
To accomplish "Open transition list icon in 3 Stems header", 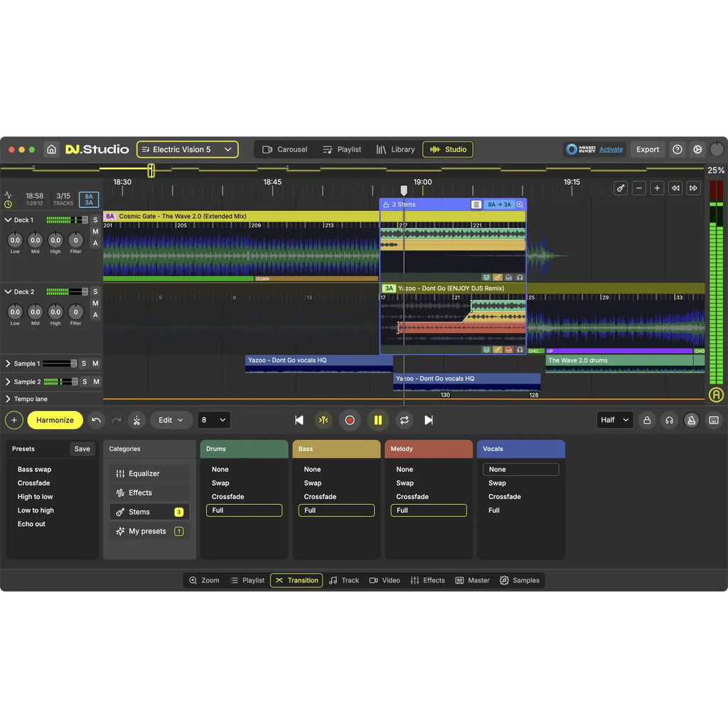I will [x=476, y=205].
